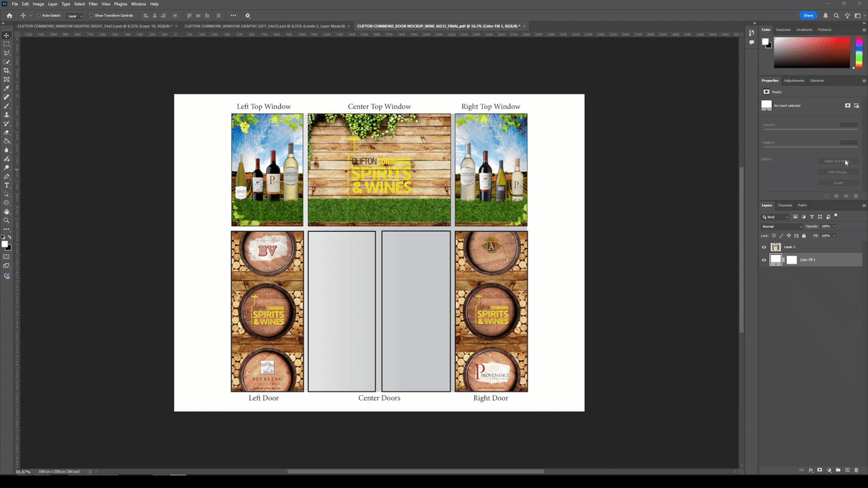Open the Fill slider dropdown arrow

click(834, 236)
